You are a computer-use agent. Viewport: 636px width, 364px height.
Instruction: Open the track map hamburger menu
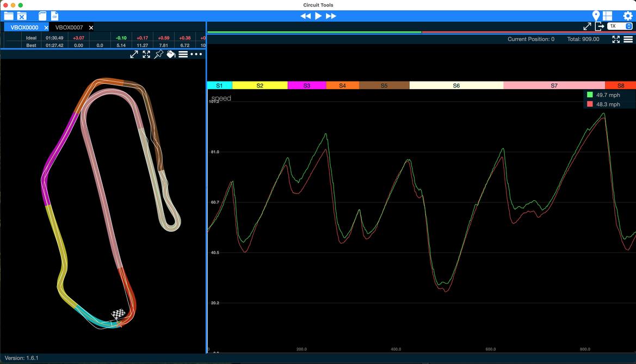[x=183, y=54]
